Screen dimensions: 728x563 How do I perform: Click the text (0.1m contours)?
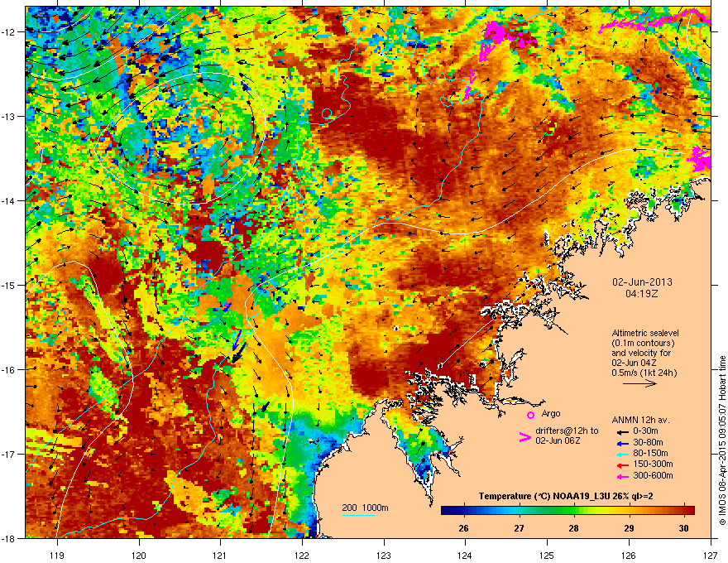point(643,343)
